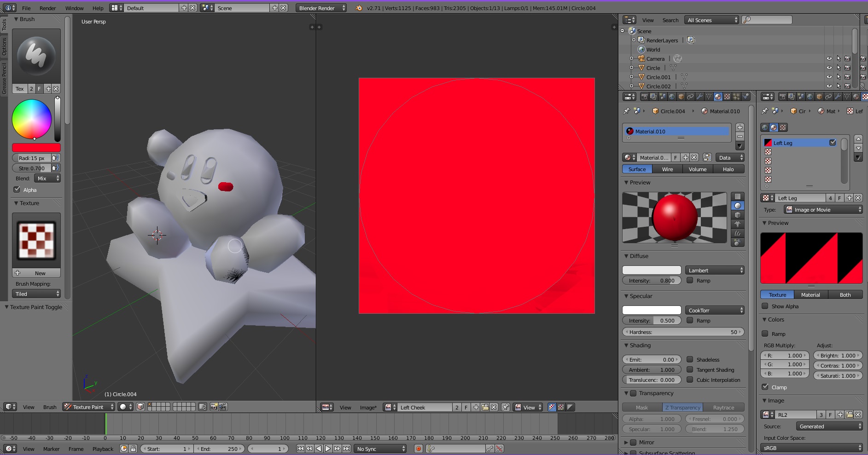This screenshot has width=868, height=455.
Task: Enable the Transparency panel checkbox
Action: (633, 393)
